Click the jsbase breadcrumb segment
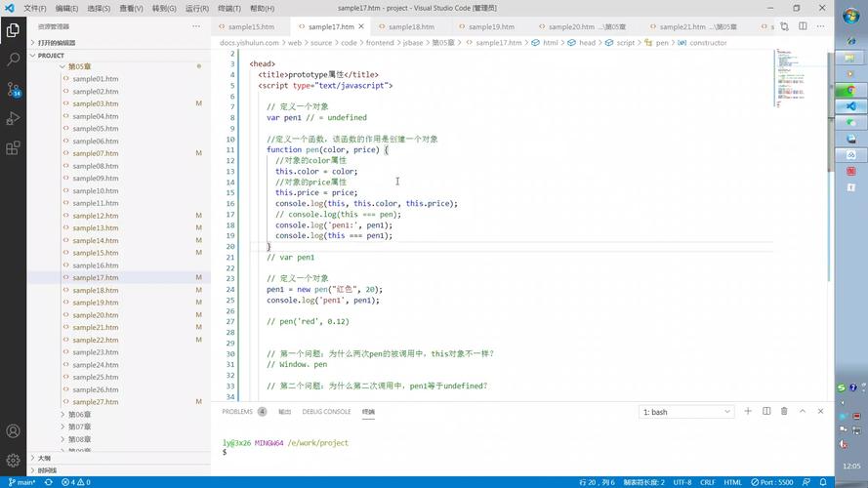 tap(413, 43)
